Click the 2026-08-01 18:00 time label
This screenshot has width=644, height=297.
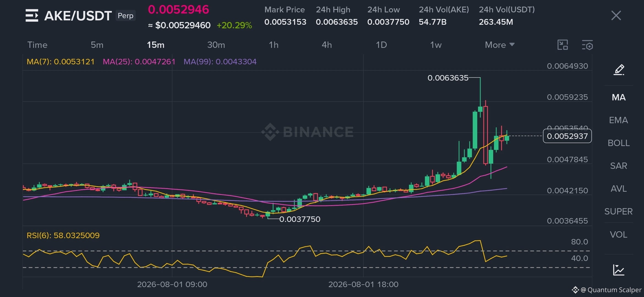pos(363,284)
